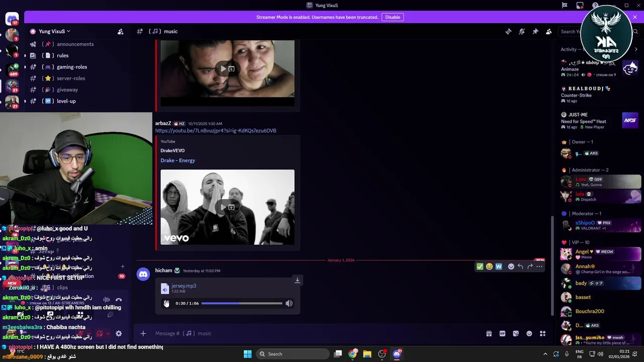Image resolution: width=644 pixels, height=362 pixels.
Task: Click member lola in Administrator list
Action: pyautogui.click(x=600, y=197)
